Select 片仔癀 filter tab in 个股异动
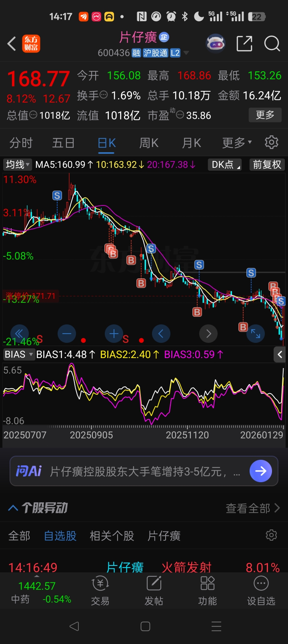Viewport: 288px width, 644px height. (x=164, y=535)
